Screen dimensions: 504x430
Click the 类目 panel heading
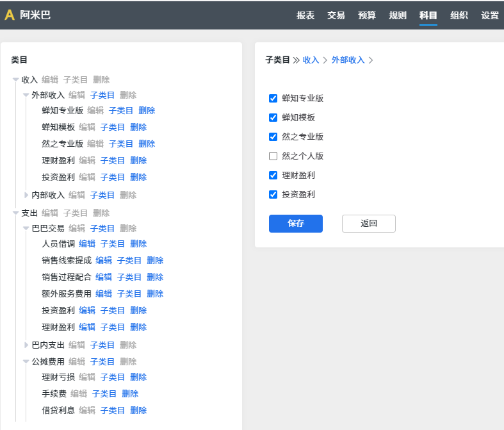19,60
